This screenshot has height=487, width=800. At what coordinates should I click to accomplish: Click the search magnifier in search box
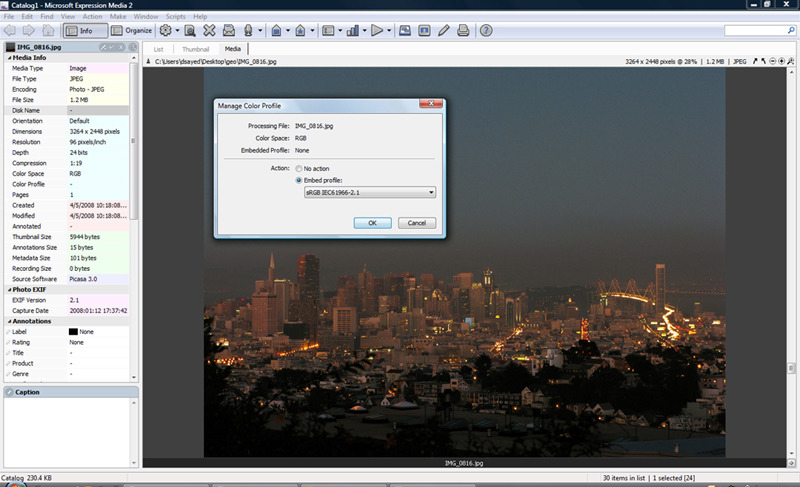tap(791, 31)
